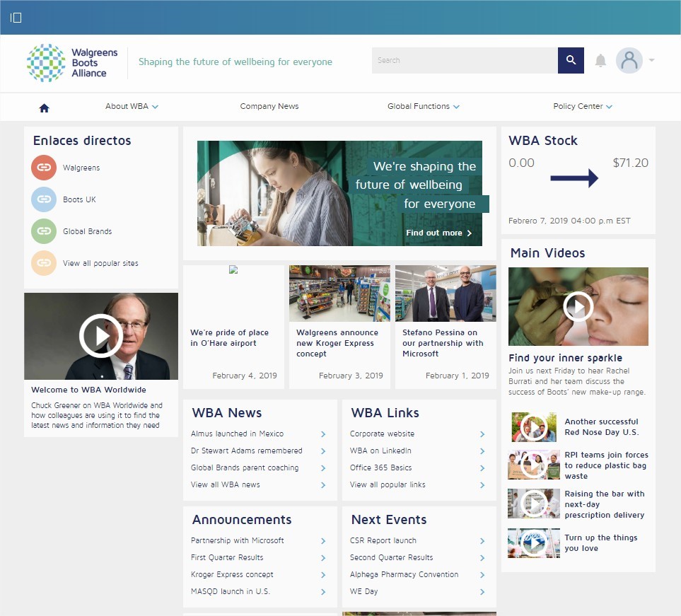Click the Find your inner sparkle title
This screenshot has height=616, width=681.
pyautogui.click(x=566, y=358)
